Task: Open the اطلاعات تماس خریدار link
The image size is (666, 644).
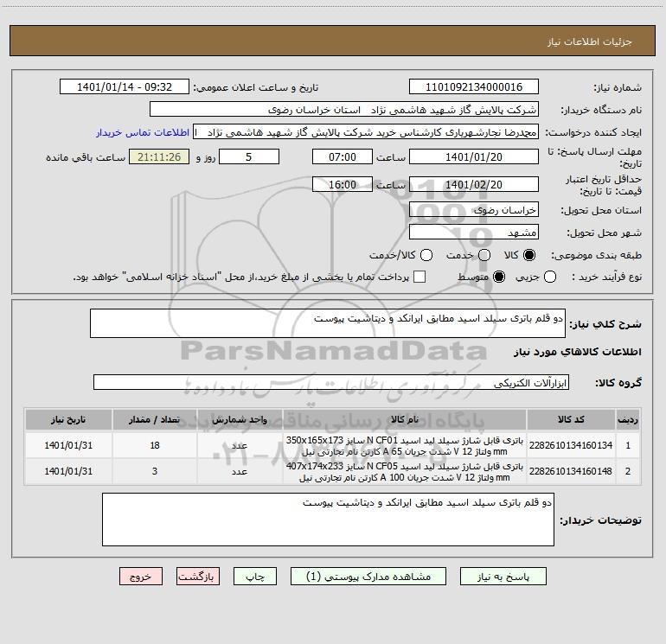Action: tap(143, 132)
